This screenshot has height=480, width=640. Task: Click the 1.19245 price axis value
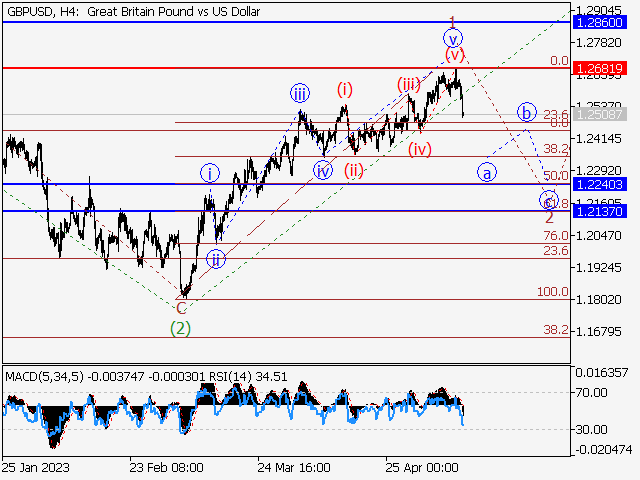tap(598, 268)
